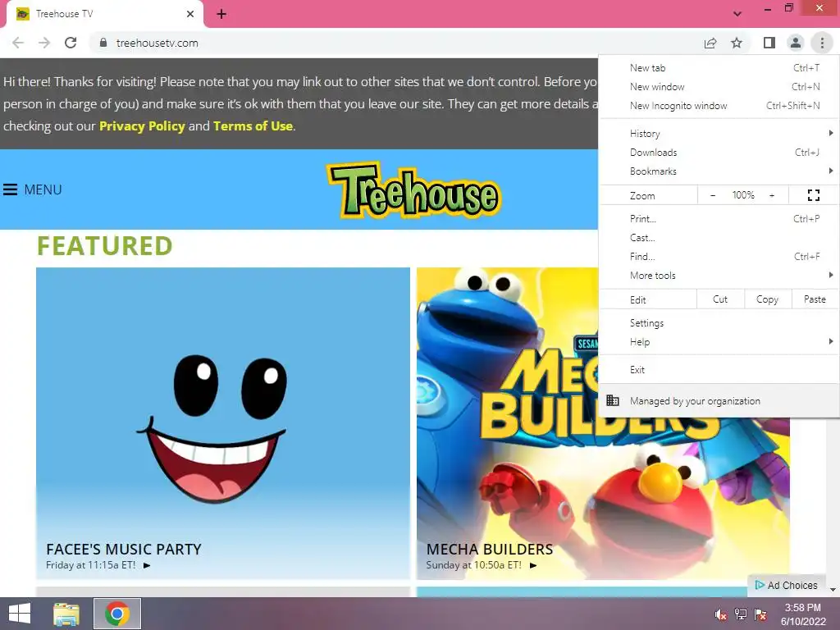840x630 pixels.
Task: Open the hamburger MENU icon
Action: (10, 189)
